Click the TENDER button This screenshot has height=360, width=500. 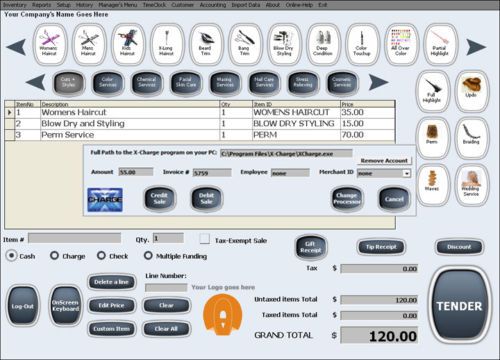point(459,306)
